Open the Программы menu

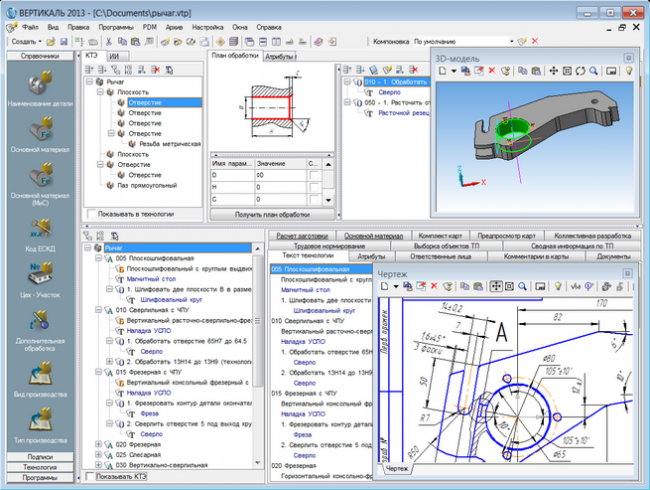[x=114, y=27]
